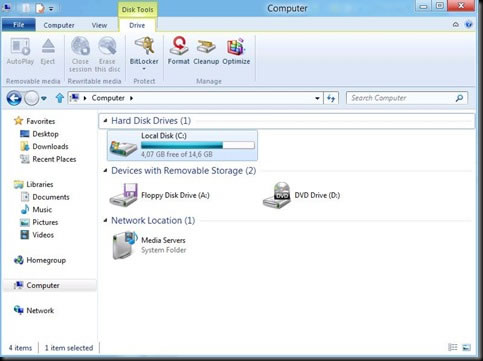The image size is (483, 361).
Task: Collapse the ribbon with the chevron
Action: pos(455,24)
